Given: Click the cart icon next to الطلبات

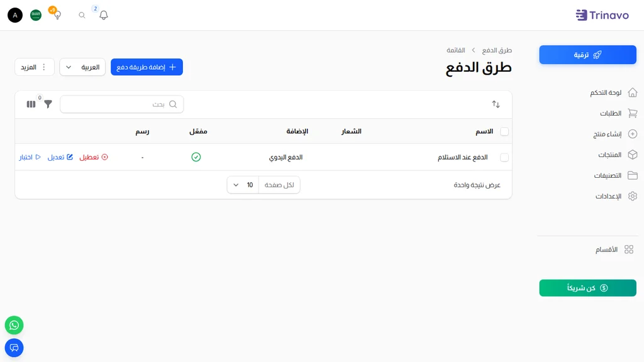Looking at the screenshot, I should tap(633, 113).
